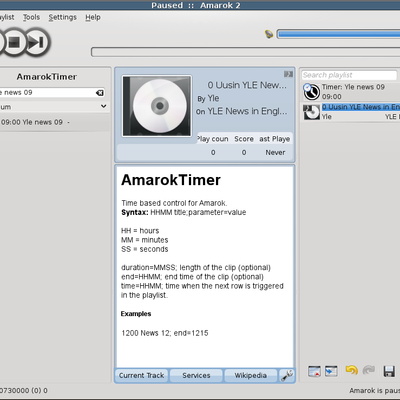Click the 'AmarokTimer' heading in applet

coord(171,180)
